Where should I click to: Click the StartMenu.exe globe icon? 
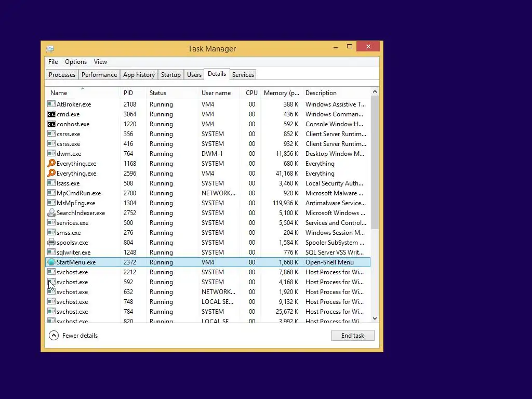(x=51, y=262)
